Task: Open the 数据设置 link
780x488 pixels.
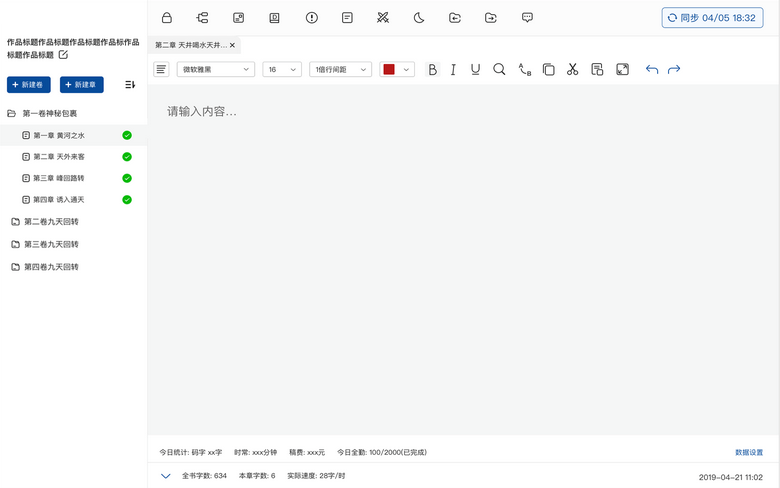Action: 748,452
